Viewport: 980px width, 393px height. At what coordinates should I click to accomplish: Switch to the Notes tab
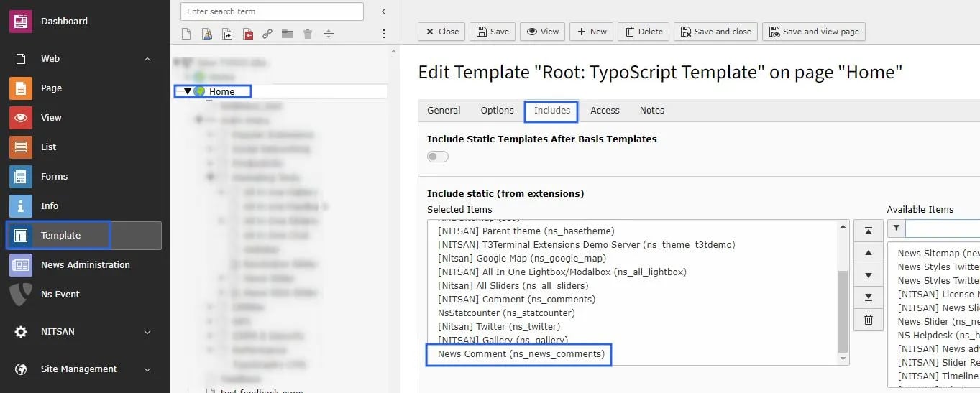pyautogui.click(x=652, y=111)
